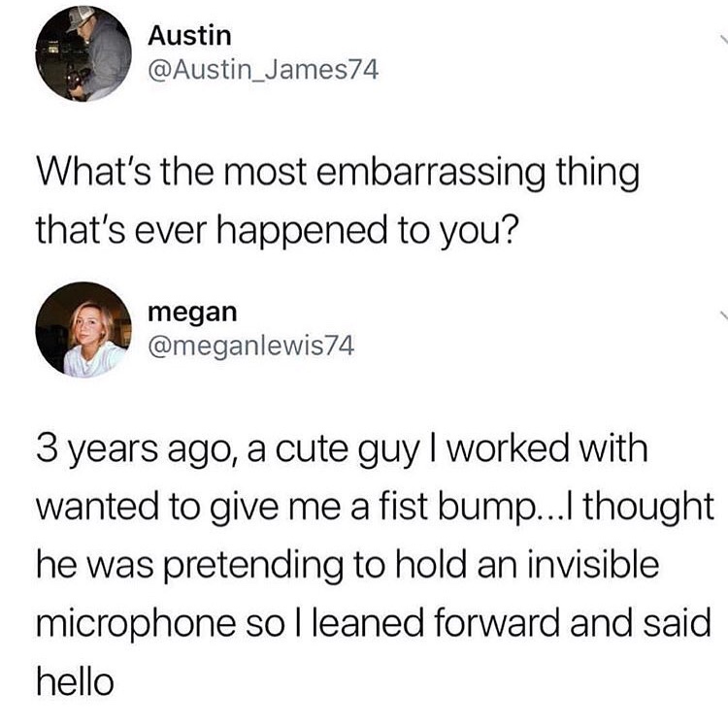
Task: Click the word 'hello' ending megan's tweet
Action: [x=75, y=681]
